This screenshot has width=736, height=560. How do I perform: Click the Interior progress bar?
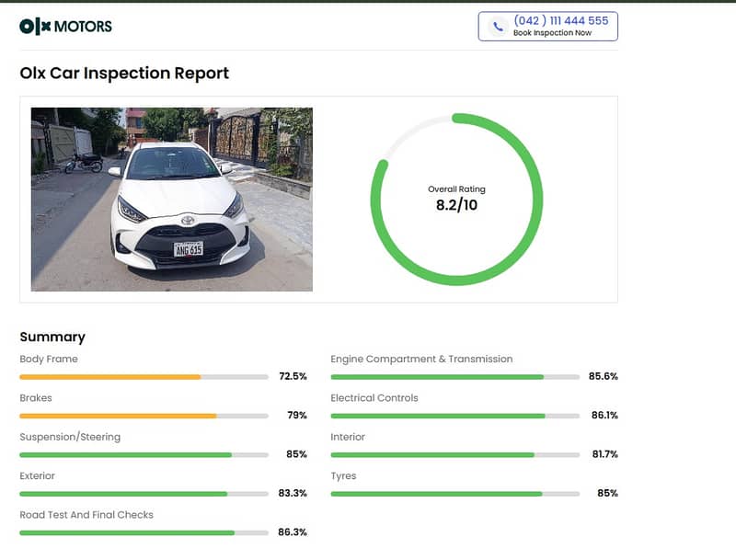coord(455,454)
